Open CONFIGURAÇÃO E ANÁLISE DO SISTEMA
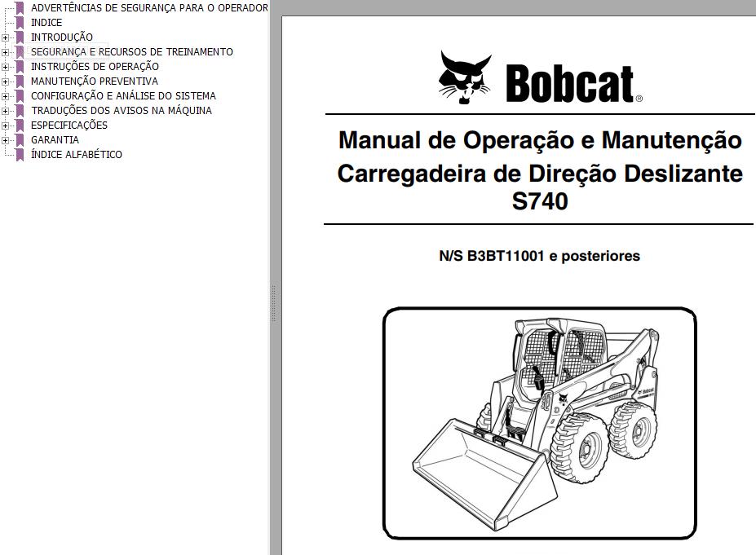The image size is (756, 555). click(123, 96)
